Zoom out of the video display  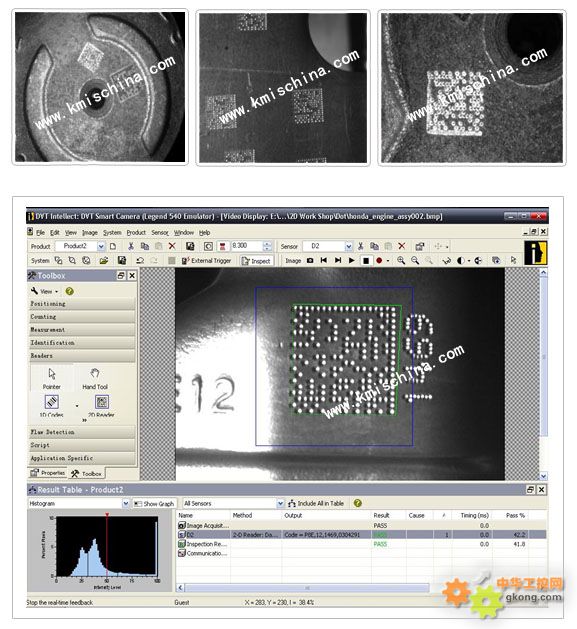click(415, 260)
